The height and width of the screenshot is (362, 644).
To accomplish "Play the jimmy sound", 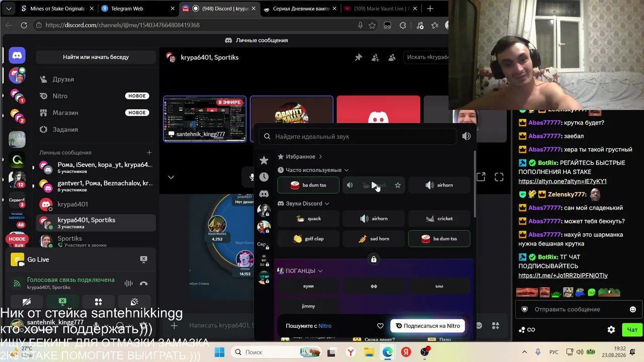I will 308,306.
